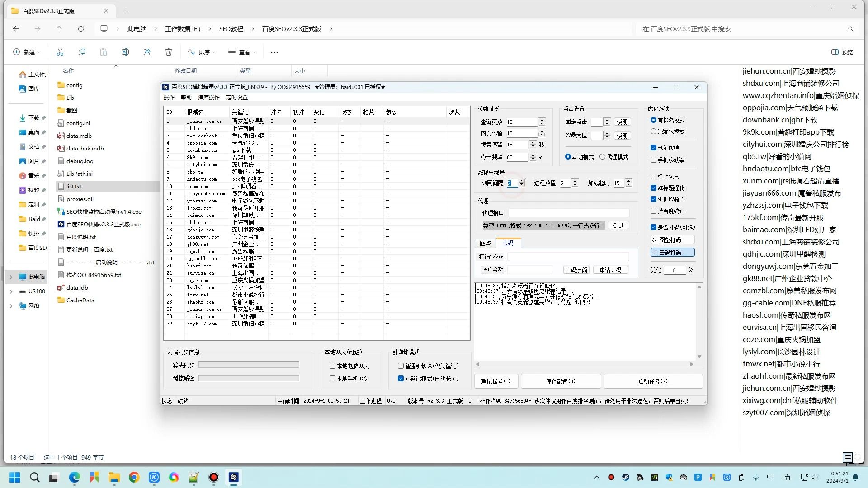The image size is (868, 488).
Task: Click the notification bell in system tray
Action: (x=855, y=477)
